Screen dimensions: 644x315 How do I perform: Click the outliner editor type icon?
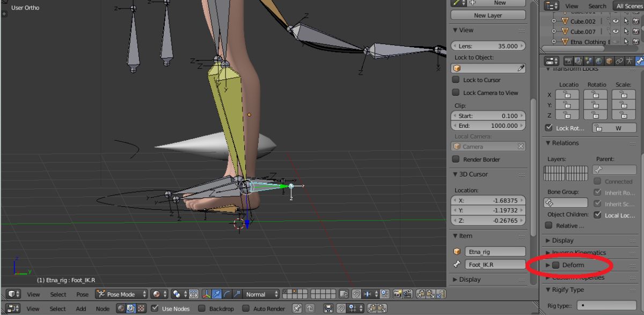(550, 6)
